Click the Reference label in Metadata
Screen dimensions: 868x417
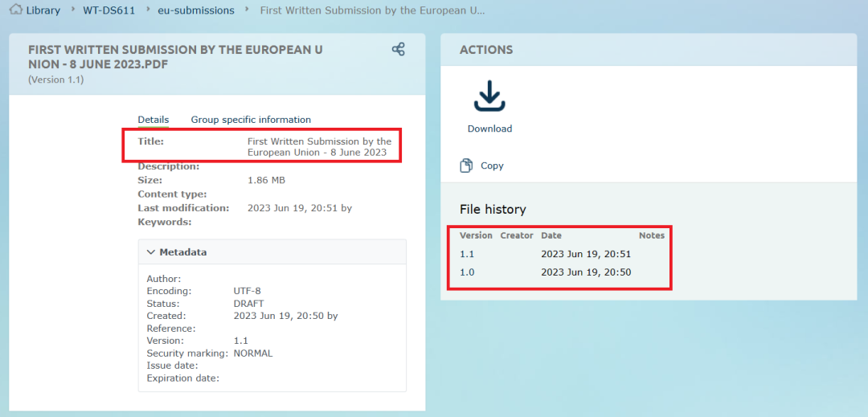tap(170, 329)
